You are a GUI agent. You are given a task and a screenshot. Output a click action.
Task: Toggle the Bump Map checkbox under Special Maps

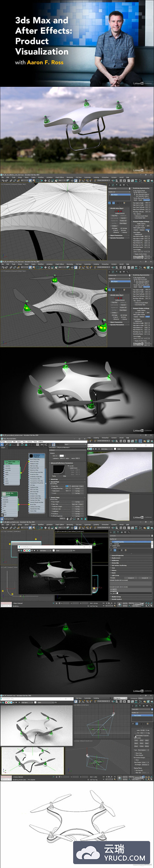(52, 486)
